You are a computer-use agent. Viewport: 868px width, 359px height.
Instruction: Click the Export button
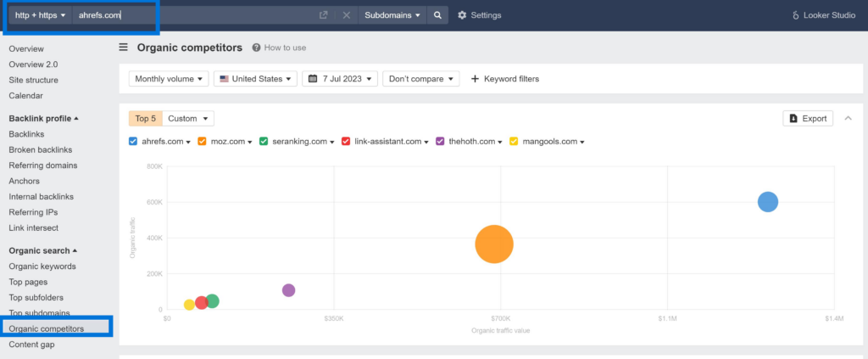tap(807, 119)
